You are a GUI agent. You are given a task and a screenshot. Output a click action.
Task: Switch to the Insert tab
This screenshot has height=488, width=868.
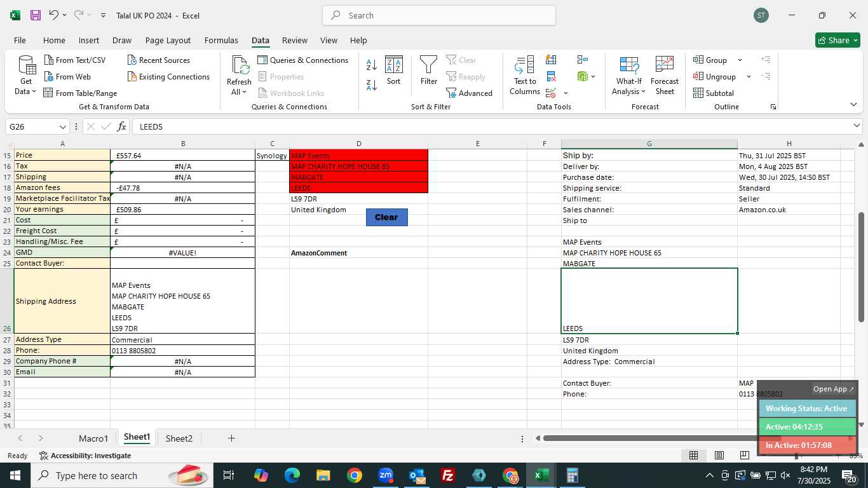tap(89, 40)
